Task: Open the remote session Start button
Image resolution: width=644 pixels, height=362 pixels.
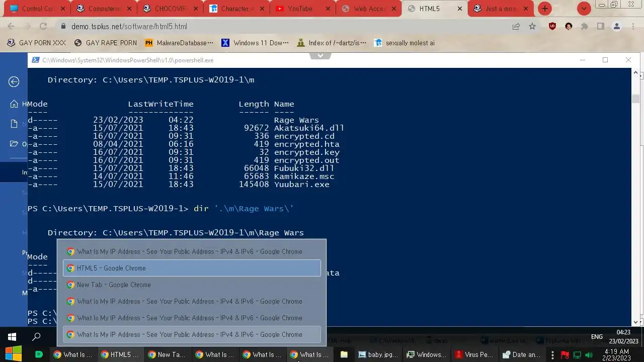Action: (12, 337)
